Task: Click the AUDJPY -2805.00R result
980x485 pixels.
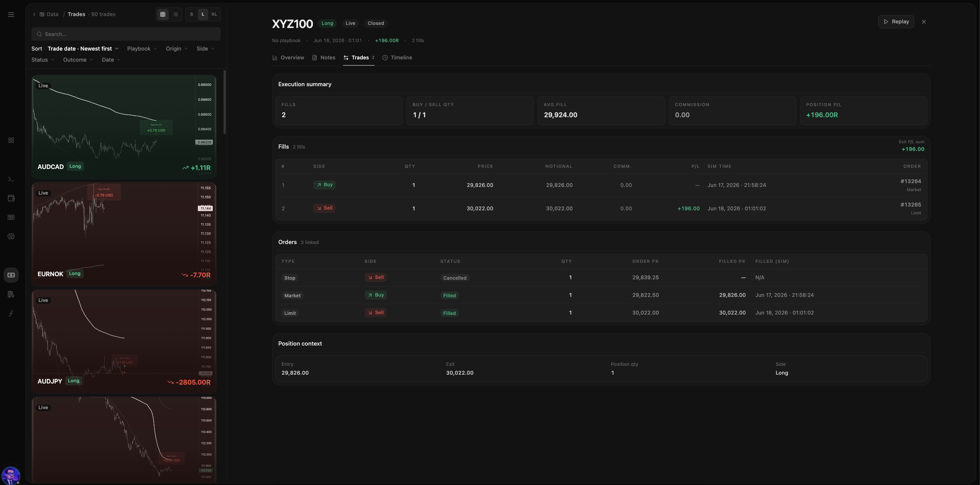Action: tap(189, 382)
